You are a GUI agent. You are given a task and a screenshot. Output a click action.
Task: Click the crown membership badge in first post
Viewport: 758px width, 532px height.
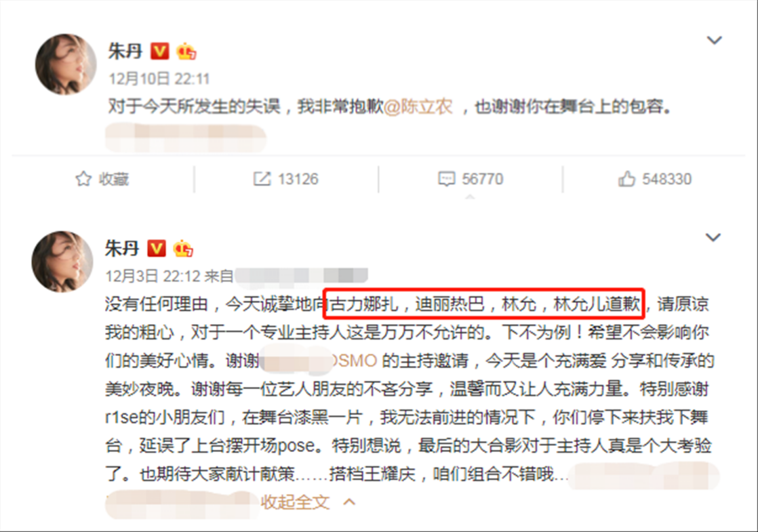[186, 51]
